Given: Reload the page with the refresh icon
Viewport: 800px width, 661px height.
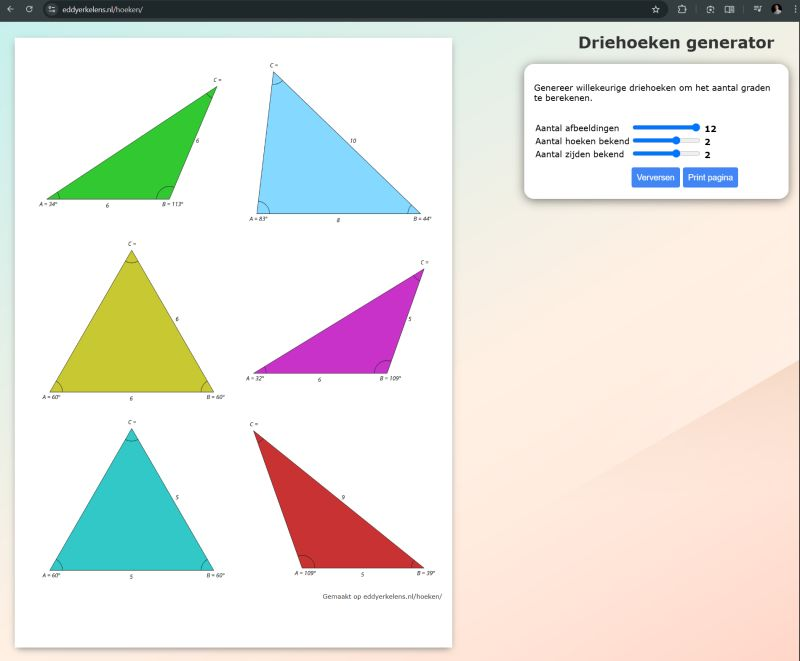Looking at the screenshot, I should [30, 9].
